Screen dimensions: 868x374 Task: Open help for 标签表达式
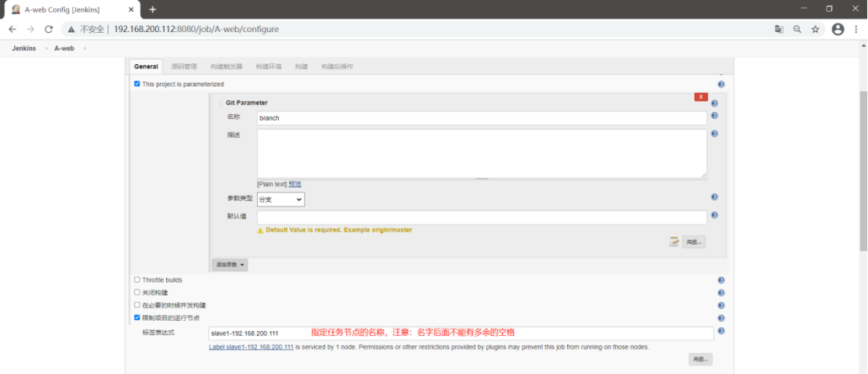pos(722,331)
